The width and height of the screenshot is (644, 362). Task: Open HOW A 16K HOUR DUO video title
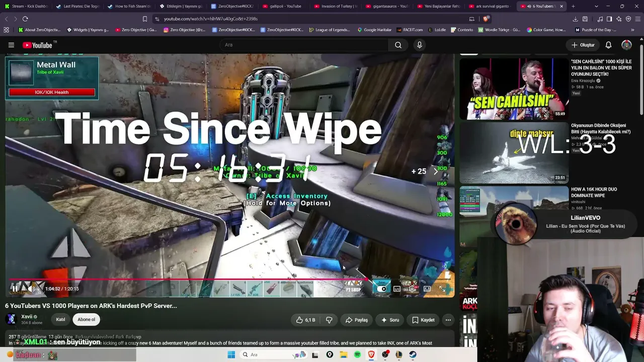[x=594, y=193]
